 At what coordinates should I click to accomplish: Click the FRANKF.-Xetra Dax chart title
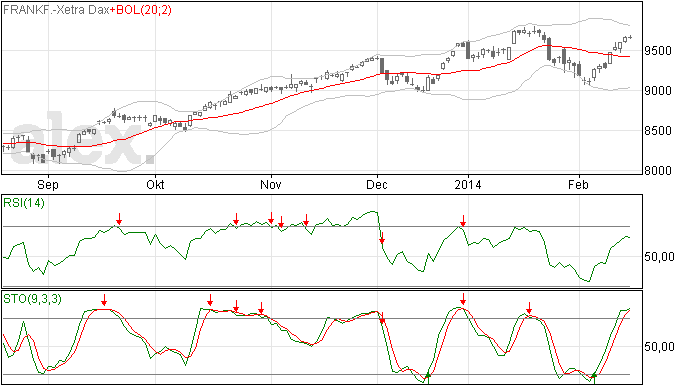(56, 10)
